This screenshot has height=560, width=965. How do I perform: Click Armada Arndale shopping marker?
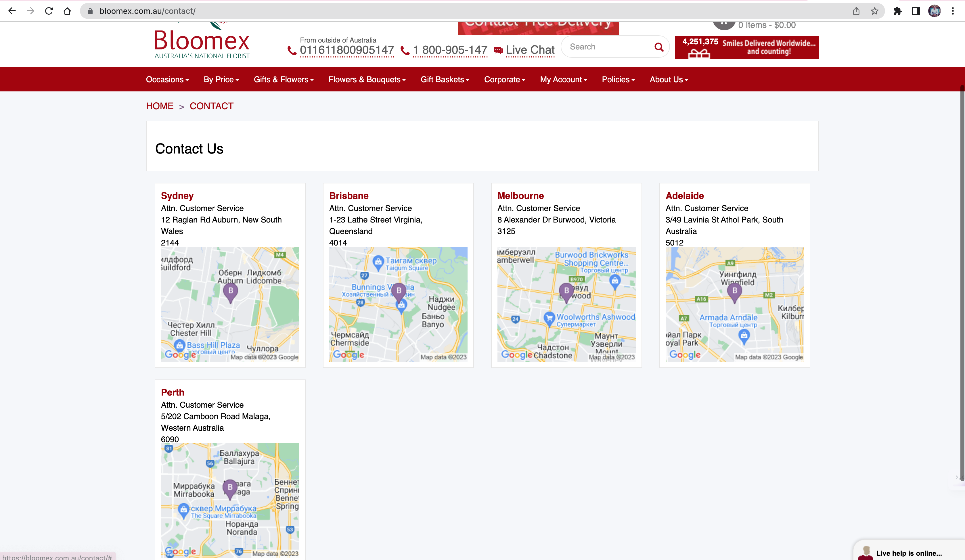tap(744, 337)
